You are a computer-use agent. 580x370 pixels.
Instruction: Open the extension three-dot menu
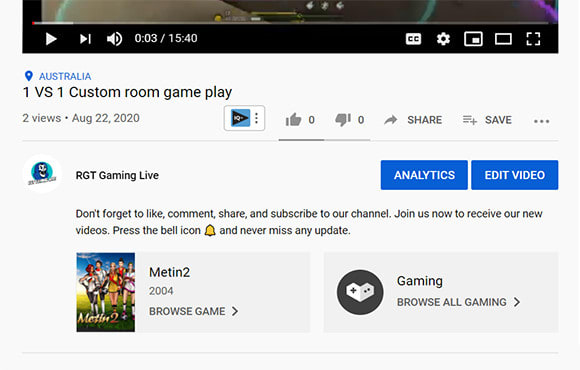pyautogui.click(x=256, y=118)
